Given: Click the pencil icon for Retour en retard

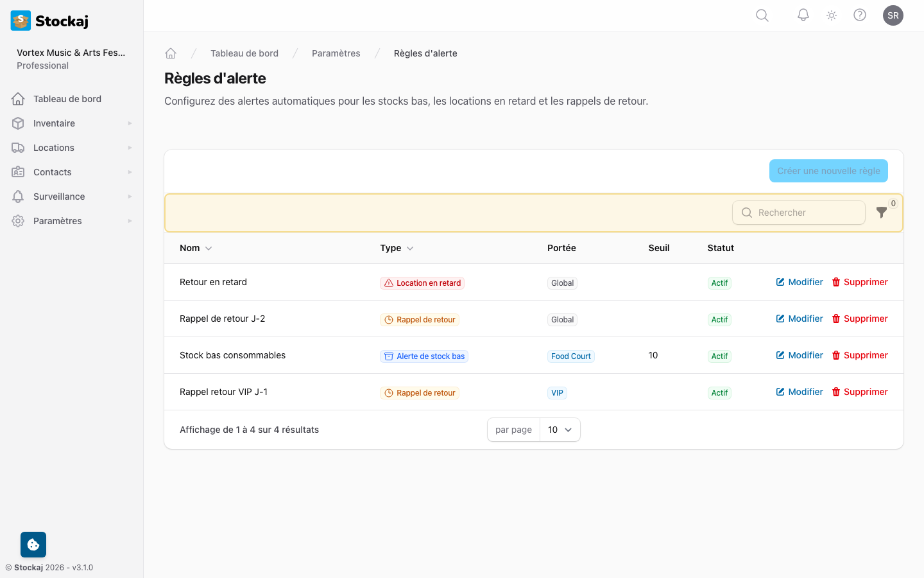Looking at the screenshot, I should coord(779,281).
